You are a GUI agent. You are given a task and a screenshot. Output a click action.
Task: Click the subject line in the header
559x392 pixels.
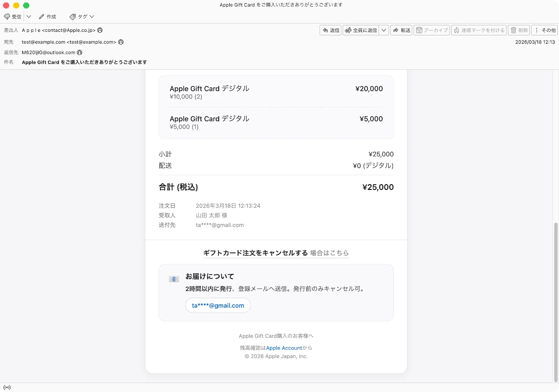pyautogui.click(x=84, y=62)
